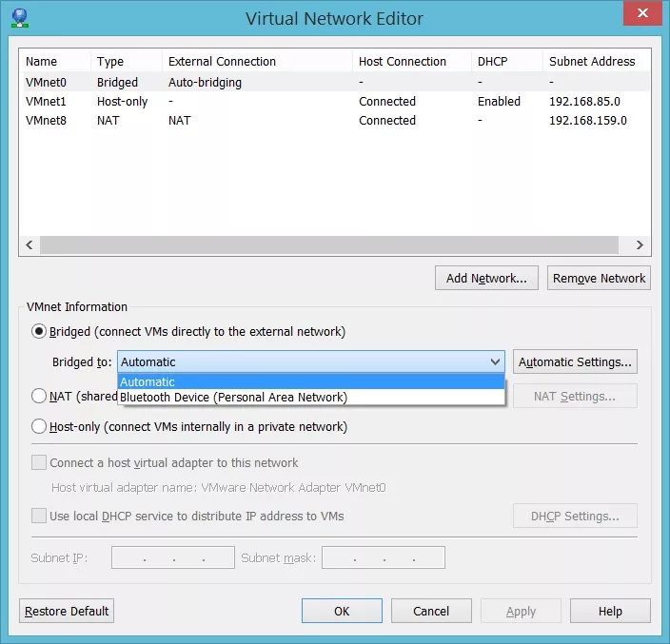Click Connected host connection cell for VMnet8
This screenshot has width=670, height=644.
tap(387, 121)
